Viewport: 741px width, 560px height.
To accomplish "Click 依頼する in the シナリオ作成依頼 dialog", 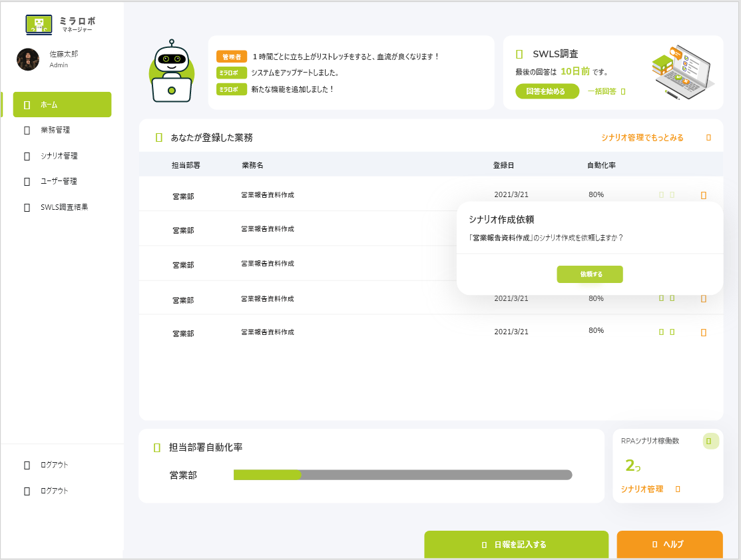I will pyautogui.click(x=590, y=274).
